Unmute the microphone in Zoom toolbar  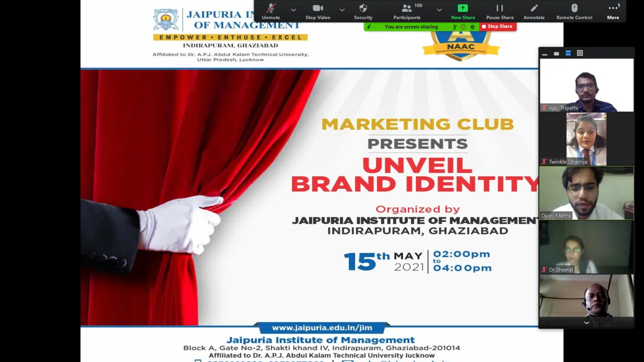coord(271,11)
